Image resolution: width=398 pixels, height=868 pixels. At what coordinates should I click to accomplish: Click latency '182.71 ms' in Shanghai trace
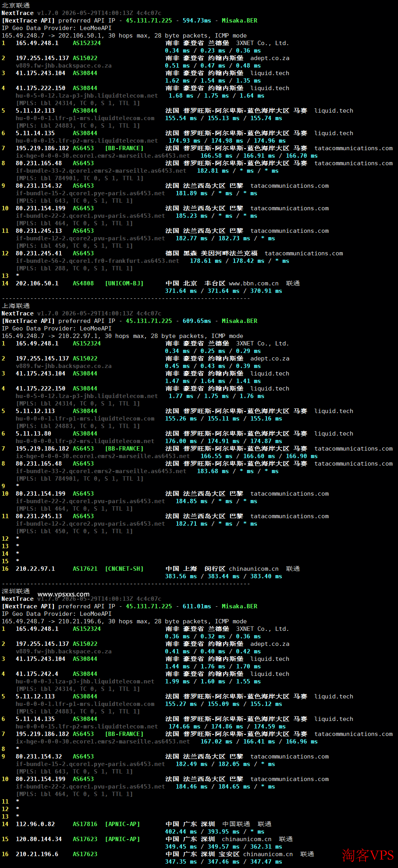[191, 524]
